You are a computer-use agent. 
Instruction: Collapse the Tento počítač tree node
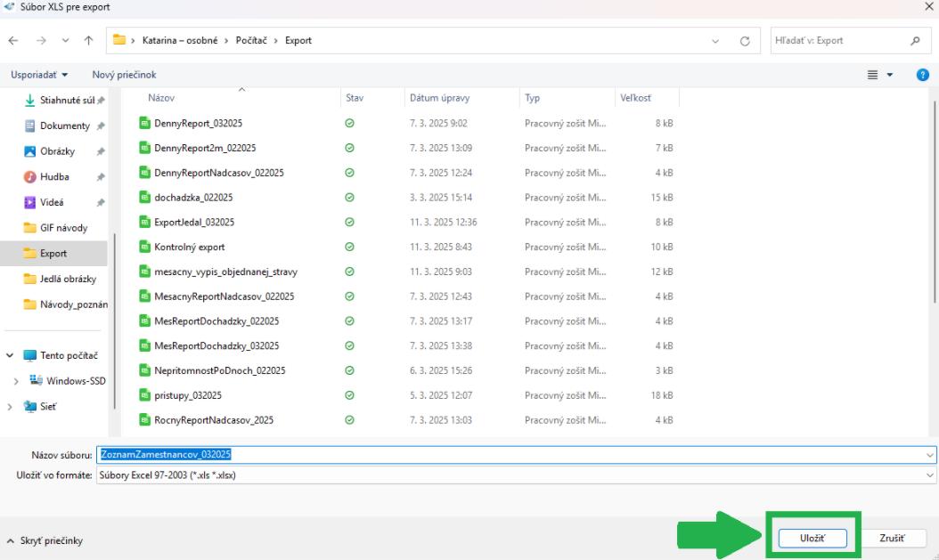tap(11, 356)
